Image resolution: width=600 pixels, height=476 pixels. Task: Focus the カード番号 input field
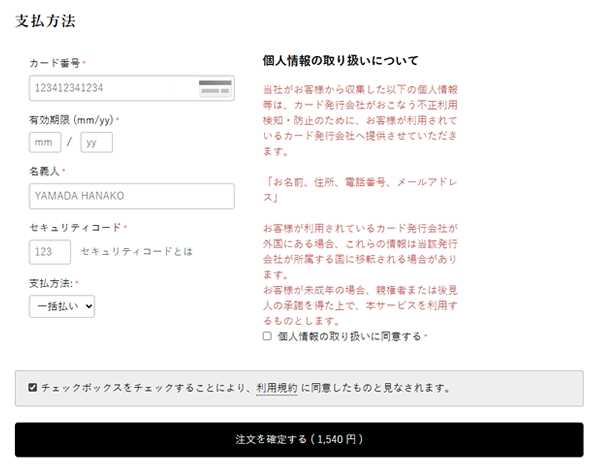[x=110, y=88]
